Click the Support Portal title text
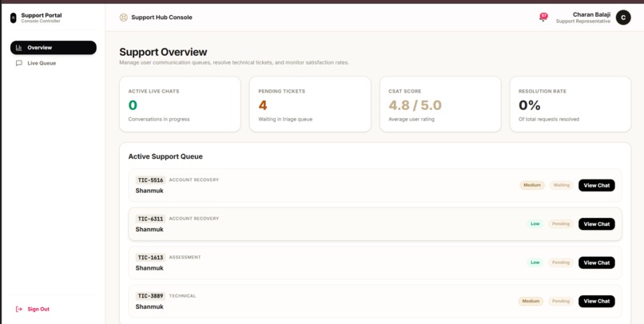This screenshot has height=324, width=644. [x=42, y=15]
